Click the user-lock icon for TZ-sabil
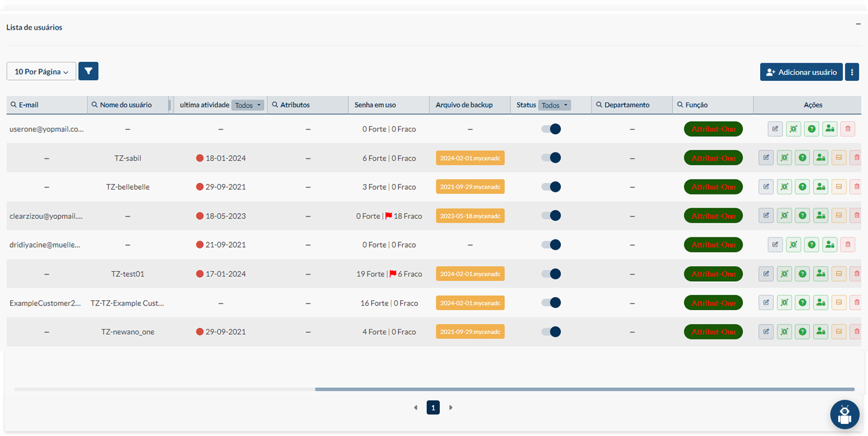The height and width of the screenshot is (436, 868). click(821, 158)
